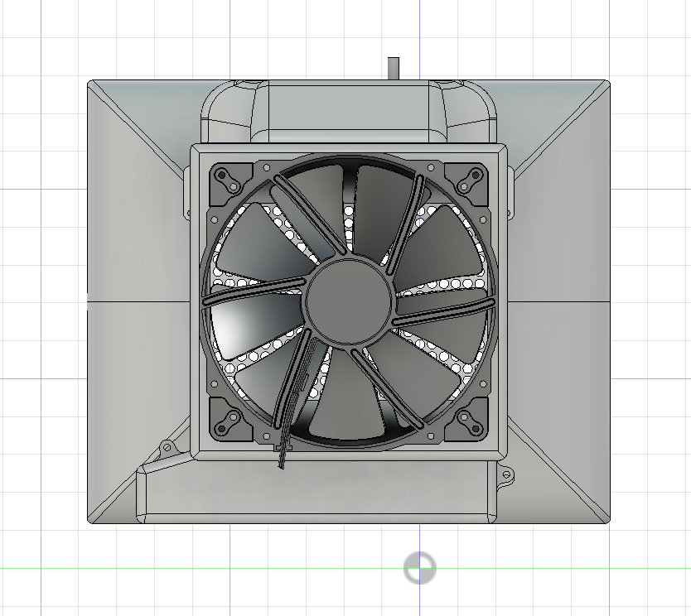Viewport: 691px width, 616px height.
Task: Select the circular fan hub
Action: point(348,302)
